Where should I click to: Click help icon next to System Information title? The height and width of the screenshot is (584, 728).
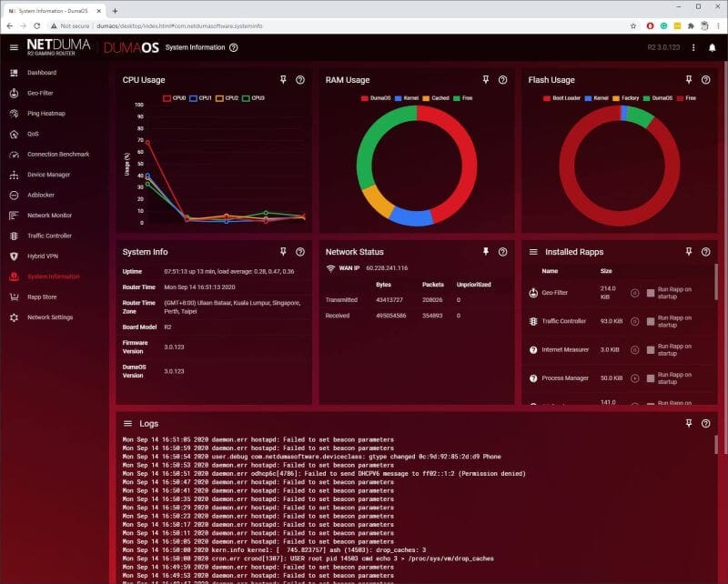(x=234, y=47)
